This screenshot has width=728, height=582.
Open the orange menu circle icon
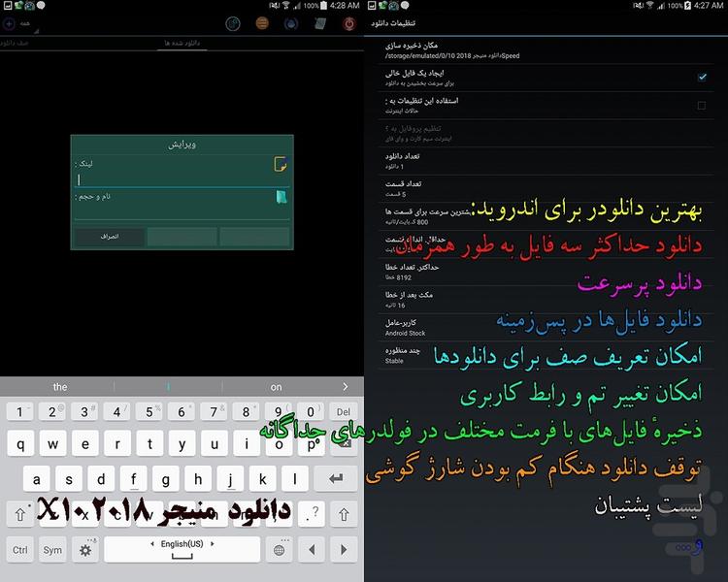(x=262, y=23)
